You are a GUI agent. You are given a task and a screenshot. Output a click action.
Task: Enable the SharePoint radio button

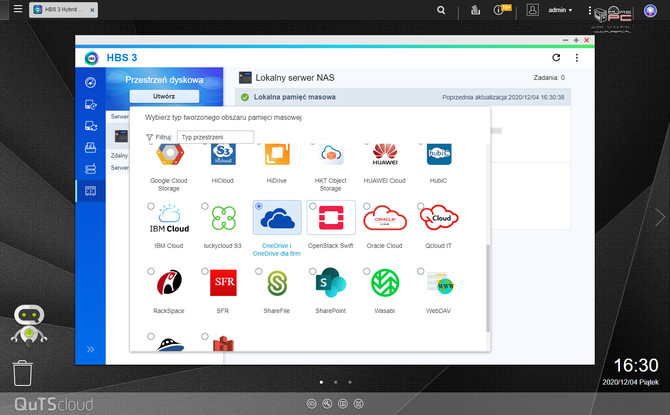click(x=313, y=271)
